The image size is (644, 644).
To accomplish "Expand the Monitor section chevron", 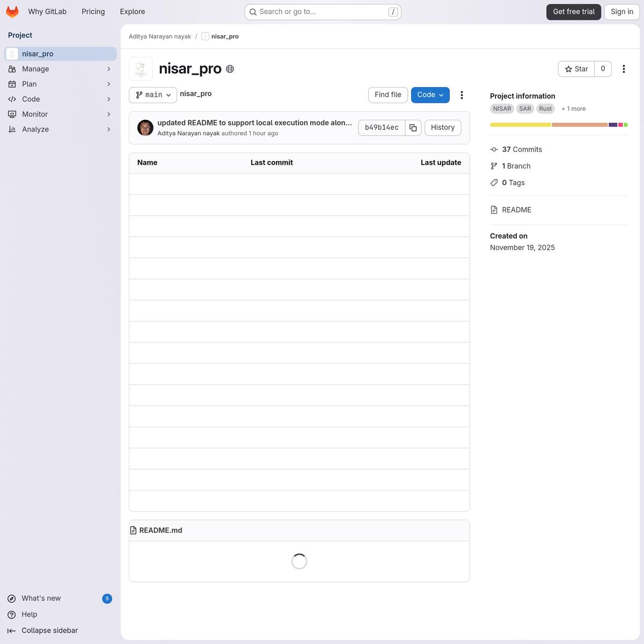I will click(109, 114).
